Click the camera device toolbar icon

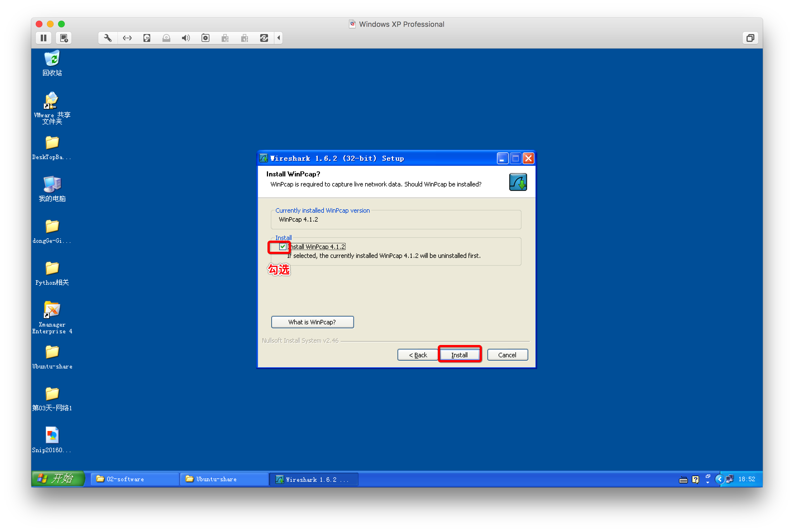coord(205,38)
